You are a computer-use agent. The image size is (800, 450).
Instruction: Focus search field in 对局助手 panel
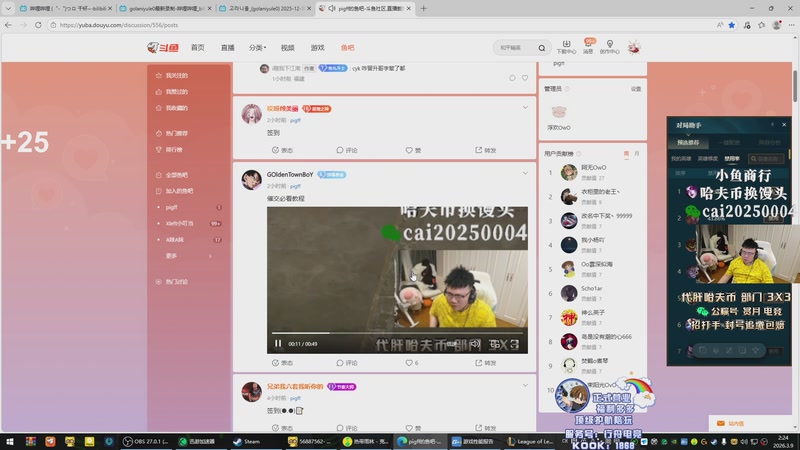pos(767,159)
